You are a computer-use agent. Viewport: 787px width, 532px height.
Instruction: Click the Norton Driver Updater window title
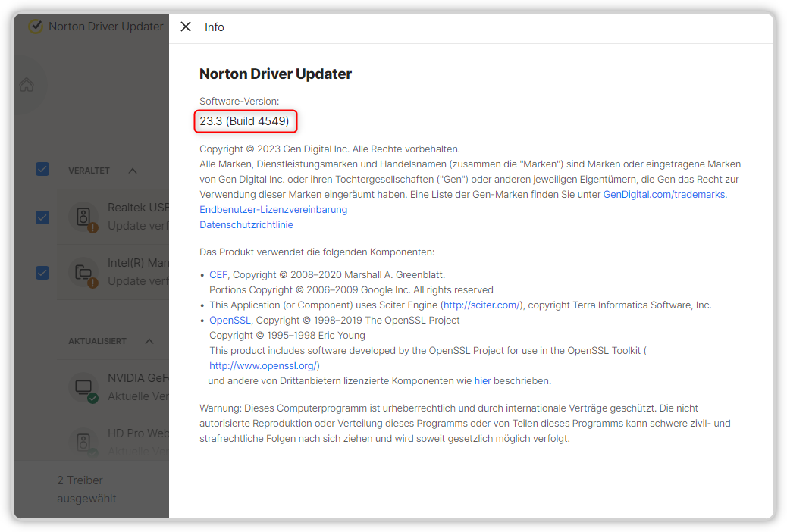[106, 26]
